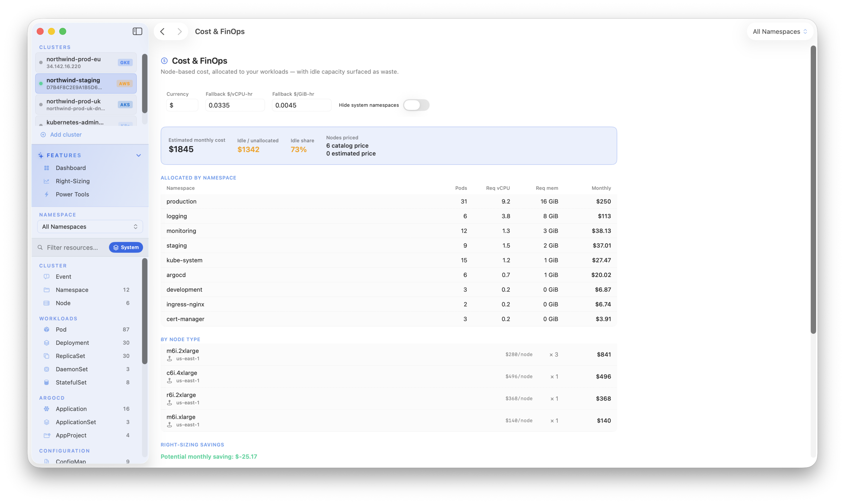
Task: Click the GKE badge on northwind-prod-eu
Action: tap(125, 63)
